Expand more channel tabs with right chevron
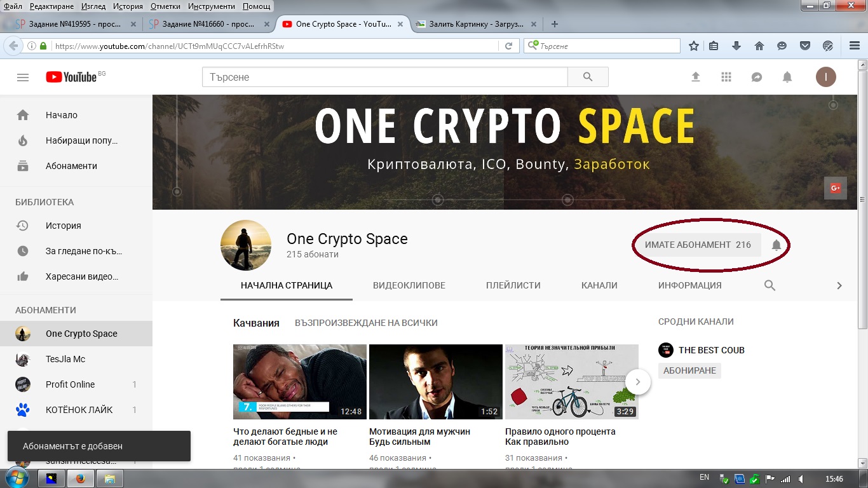 [839, 285]
